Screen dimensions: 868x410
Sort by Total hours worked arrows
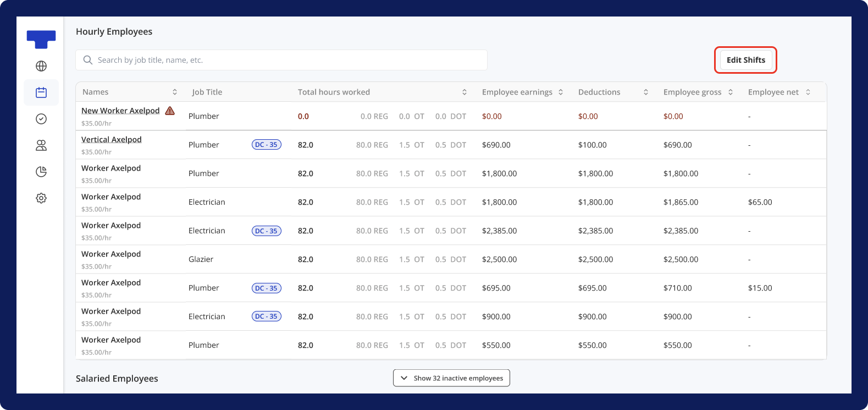click(465, 92)
